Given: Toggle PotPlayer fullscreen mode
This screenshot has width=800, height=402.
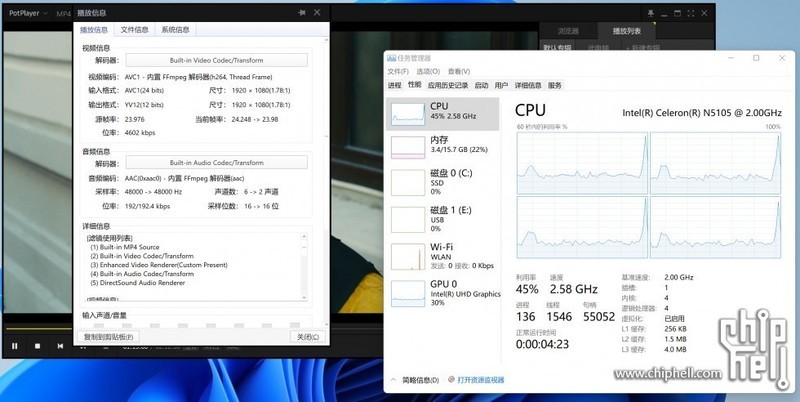Looking at the screenshot, I should coord(691,13).
